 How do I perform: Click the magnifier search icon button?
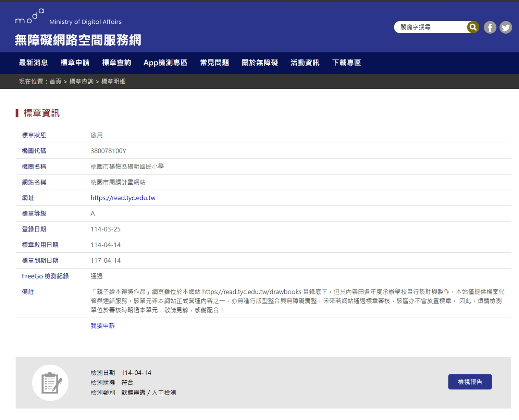473,27
